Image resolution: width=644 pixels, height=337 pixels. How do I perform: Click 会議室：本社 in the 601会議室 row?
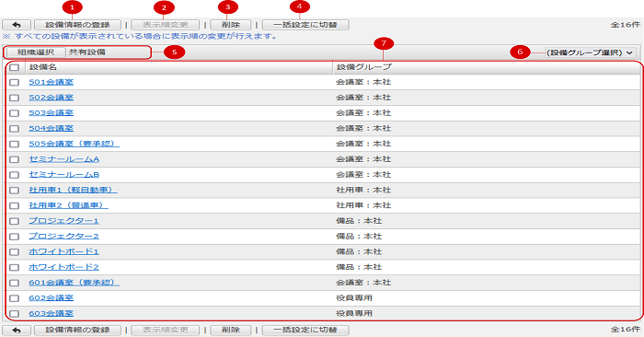(x=363, y=283)
